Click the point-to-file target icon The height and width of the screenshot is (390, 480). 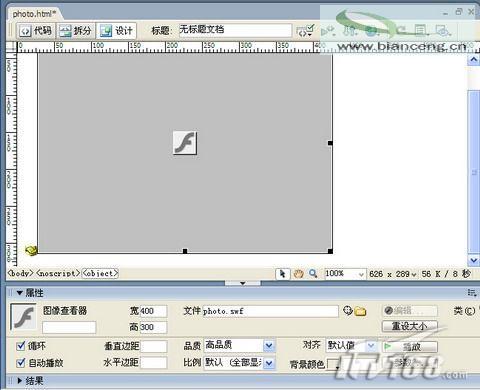pos(347,311)
